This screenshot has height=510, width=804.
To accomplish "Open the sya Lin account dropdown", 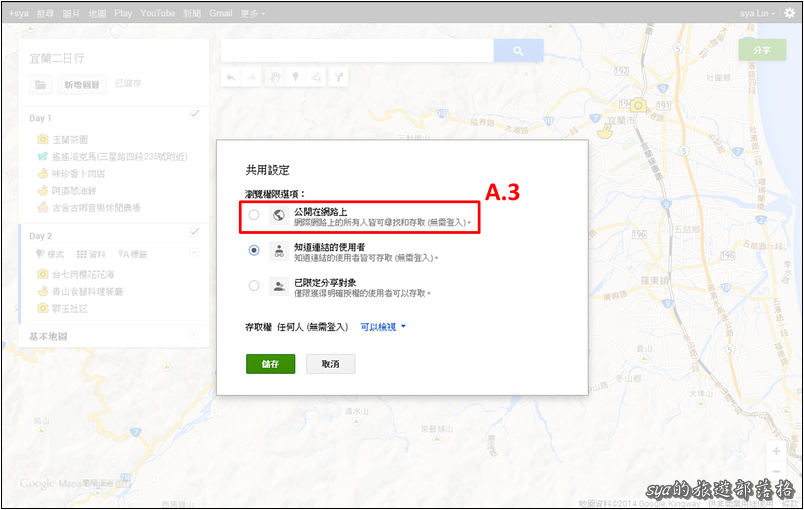I will tap(757, 13).
